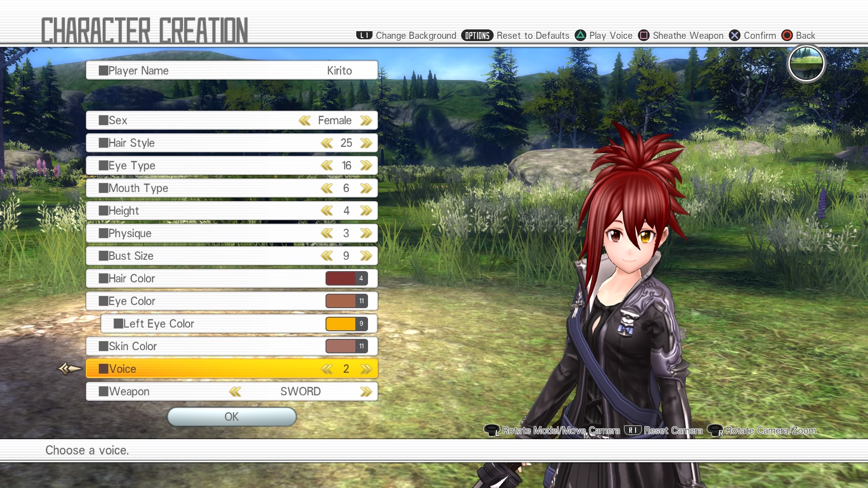Click the triangle Play Voice icon
This screenshot has height=488, width=868.
(x=580, y=35)
